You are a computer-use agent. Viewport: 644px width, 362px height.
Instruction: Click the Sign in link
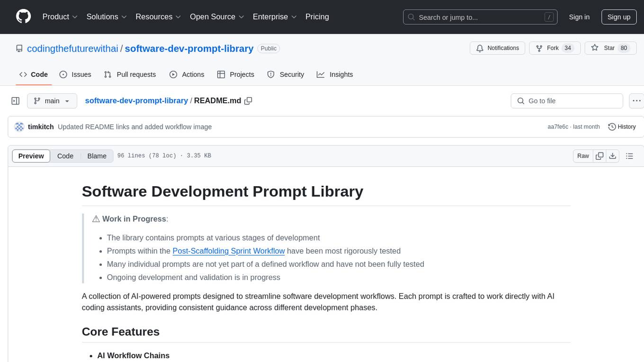[579, 17]
